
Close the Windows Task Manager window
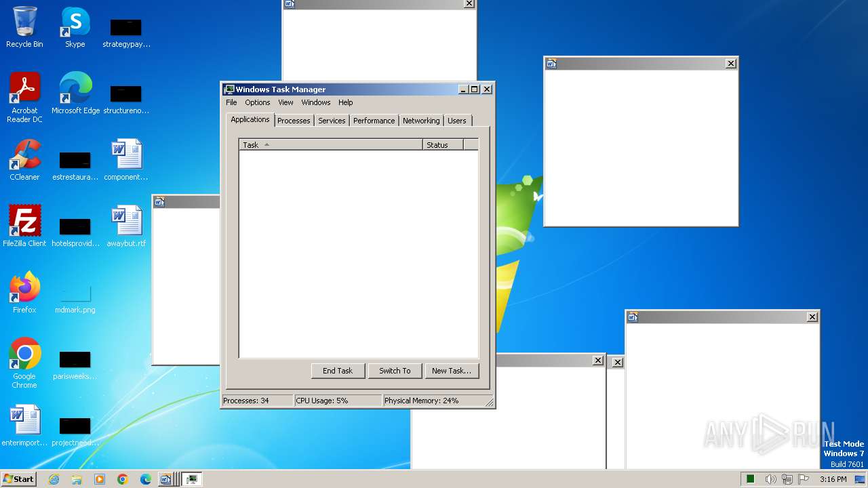(x=487, y=89)
